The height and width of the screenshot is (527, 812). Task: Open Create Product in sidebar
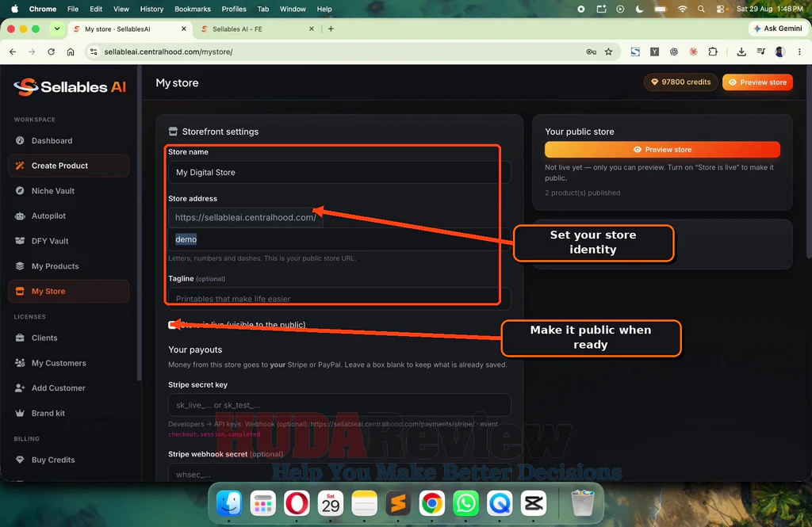[x=68, y=166]
